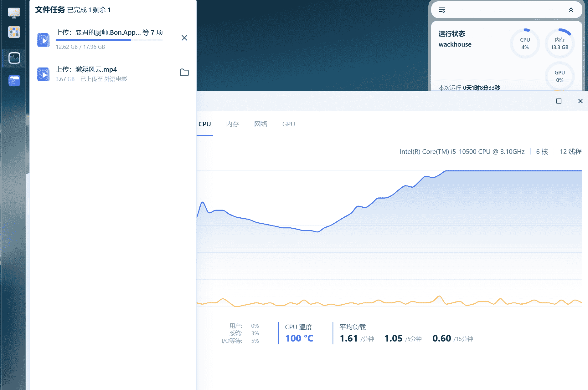Click the video icon of 激辩风云.mp4
This screenshot has height=390, width=588.
(x=44, y=74)
